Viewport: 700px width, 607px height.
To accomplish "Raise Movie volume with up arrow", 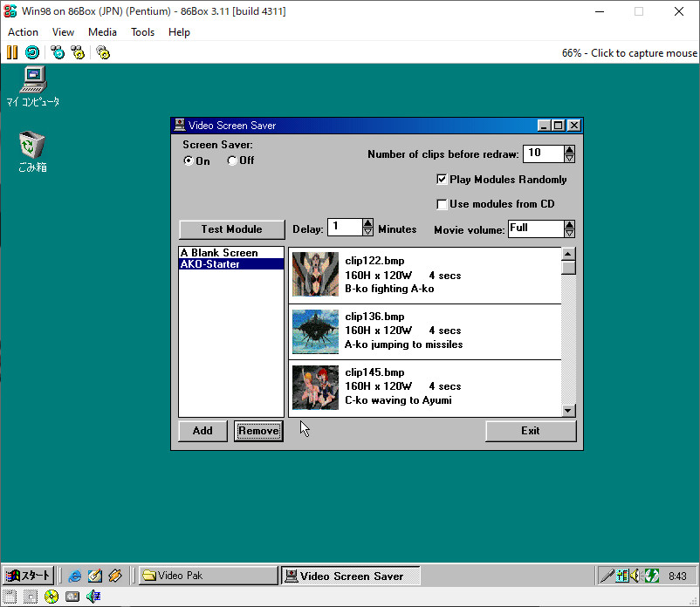I will pyautogui.click(x=569, y=225).
